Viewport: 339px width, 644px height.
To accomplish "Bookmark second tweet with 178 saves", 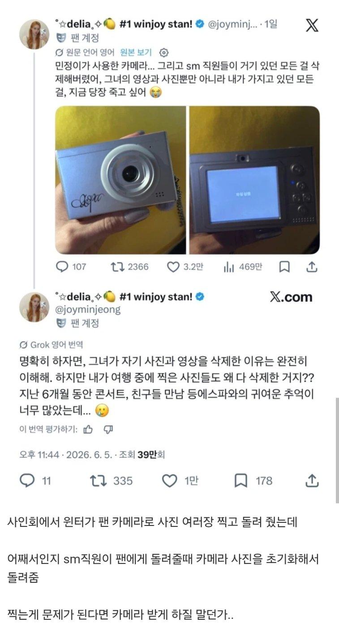I will [x=240, y=481].
